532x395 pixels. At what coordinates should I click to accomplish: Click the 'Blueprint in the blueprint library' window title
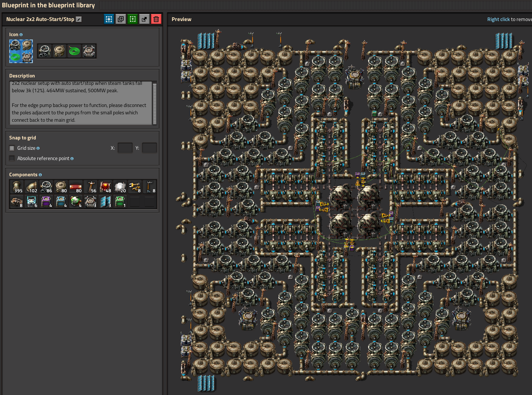pos(48,5)
